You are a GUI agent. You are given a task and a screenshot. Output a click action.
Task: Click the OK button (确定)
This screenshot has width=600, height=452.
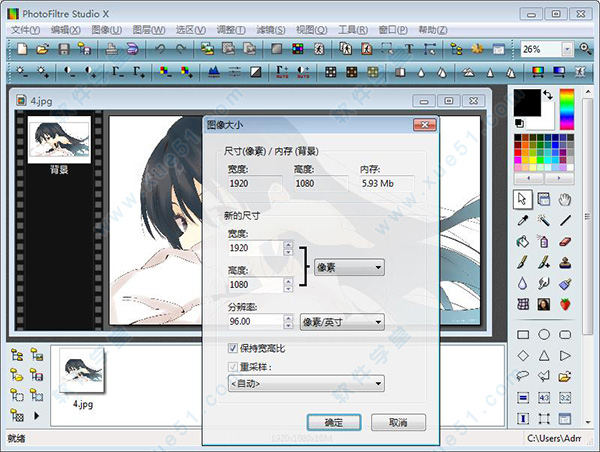pos(334,422)
